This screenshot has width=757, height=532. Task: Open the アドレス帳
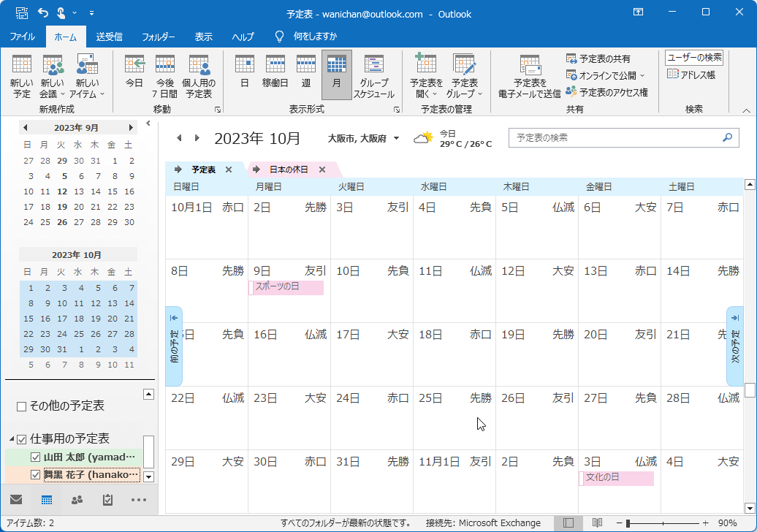(x=691, y=75)
